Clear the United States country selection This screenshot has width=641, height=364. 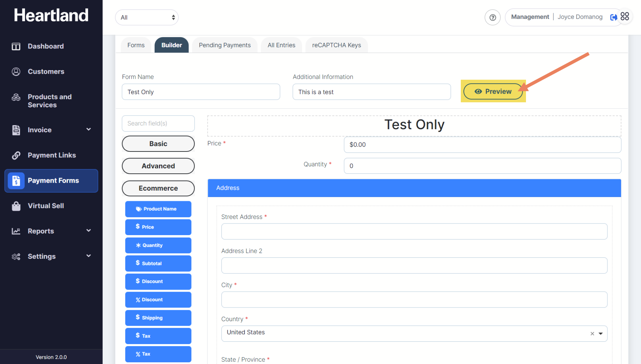(x=592, y=334)
